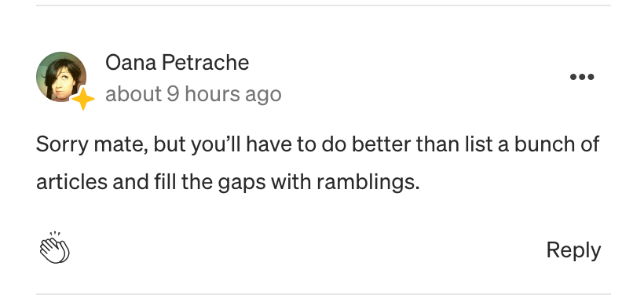
Task: View the commenter's avatar image
Action: click(x=61, y=77)
